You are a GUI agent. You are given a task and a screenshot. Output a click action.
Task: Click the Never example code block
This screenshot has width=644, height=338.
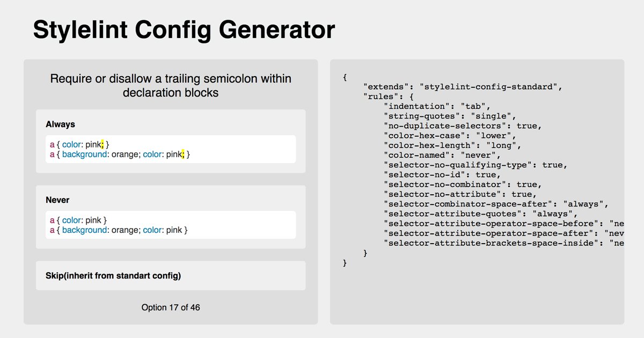[171, 225]
